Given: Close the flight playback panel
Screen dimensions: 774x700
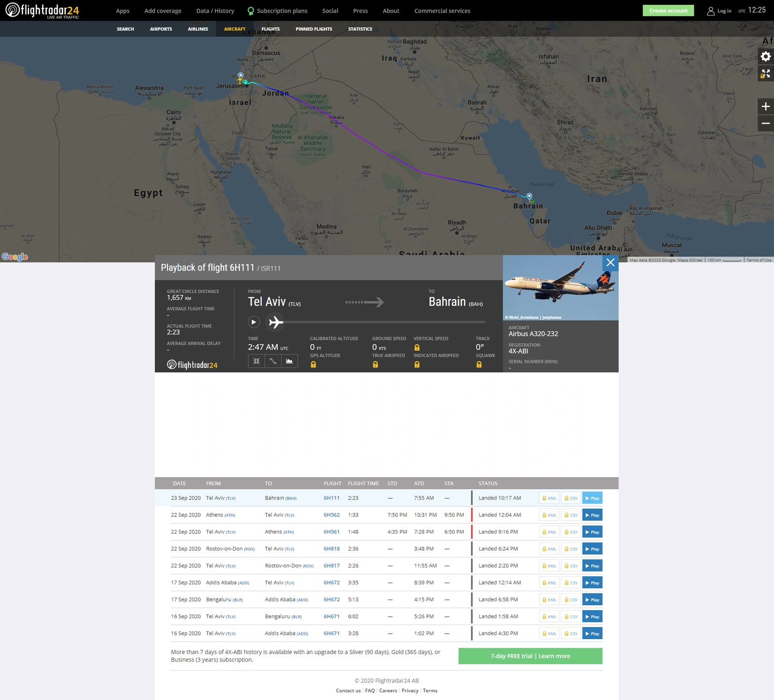Looking at the screenshot, I should click(x=610, y=262).
